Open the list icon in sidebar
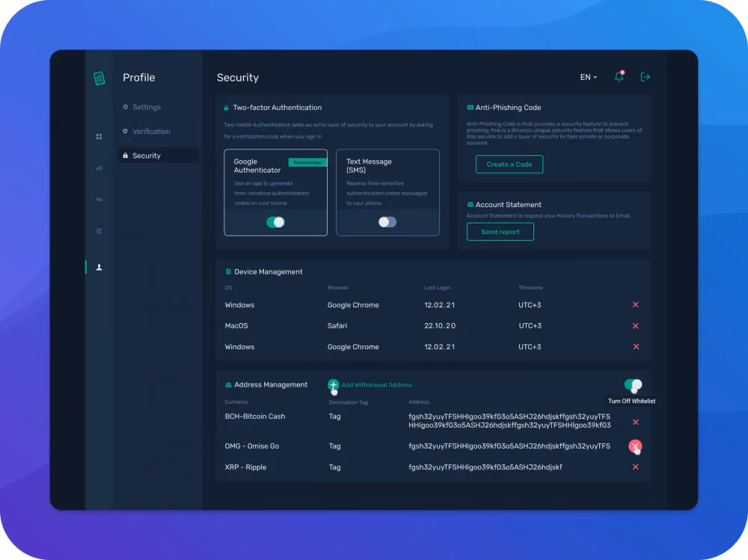 [99, 231]
